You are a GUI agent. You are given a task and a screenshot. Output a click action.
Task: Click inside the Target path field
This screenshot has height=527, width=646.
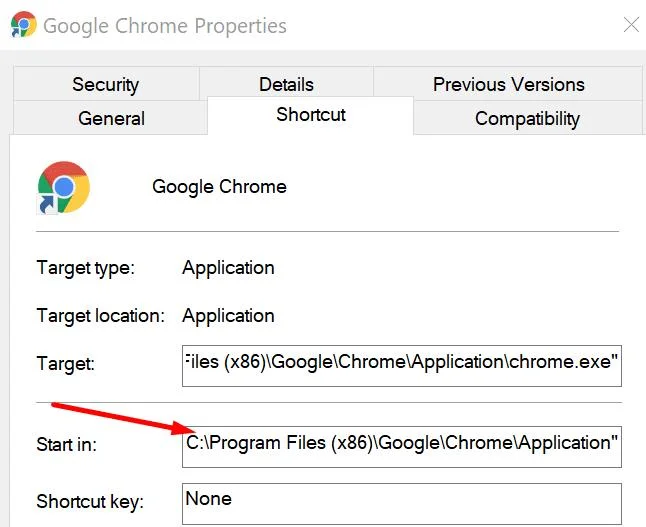(x=402, y=366)
